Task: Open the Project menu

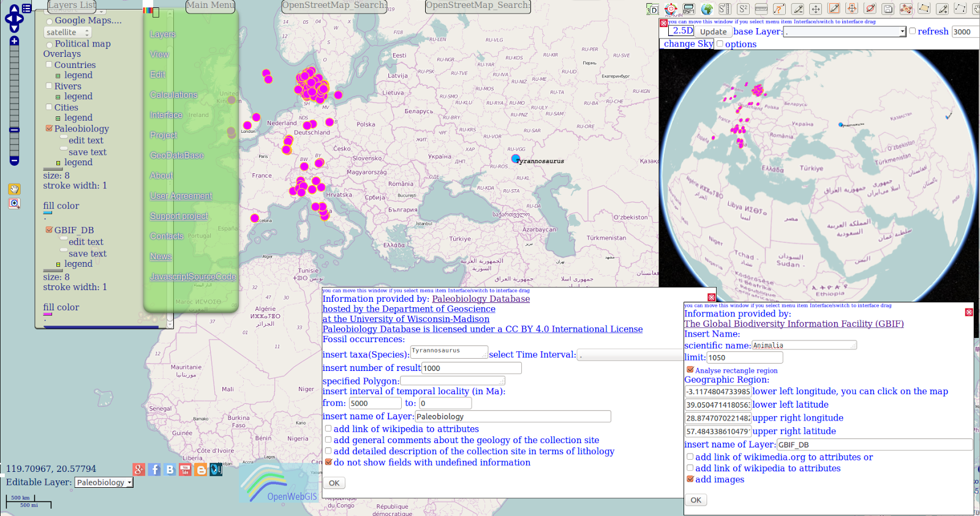Action: (x=164, y=135)
